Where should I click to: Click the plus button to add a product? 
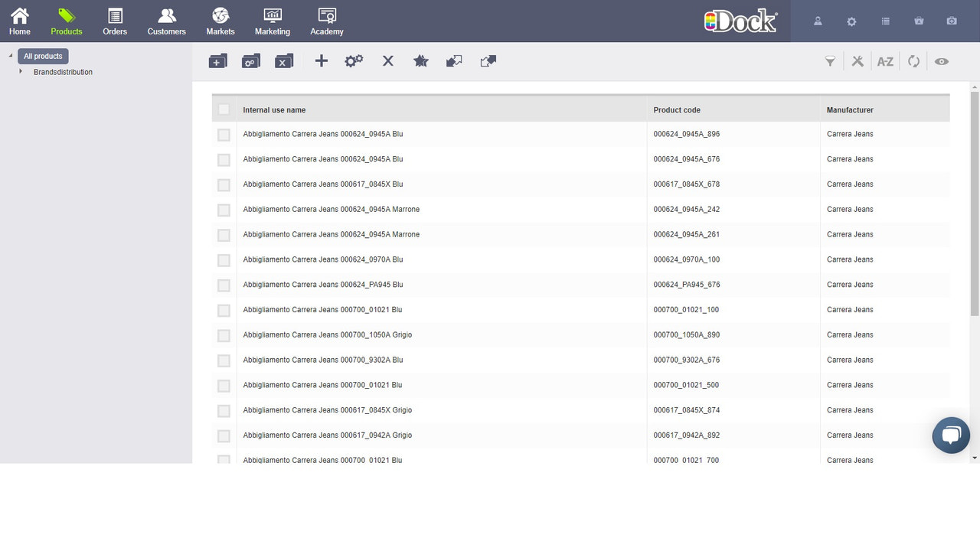point(321,60)
